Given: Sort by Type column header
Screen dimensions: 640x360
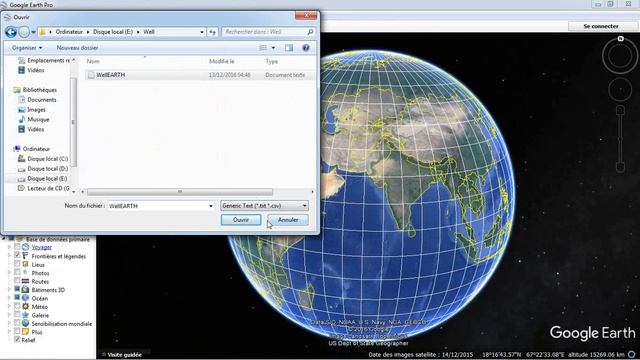Looking at the screenshot, I should 271,61.
